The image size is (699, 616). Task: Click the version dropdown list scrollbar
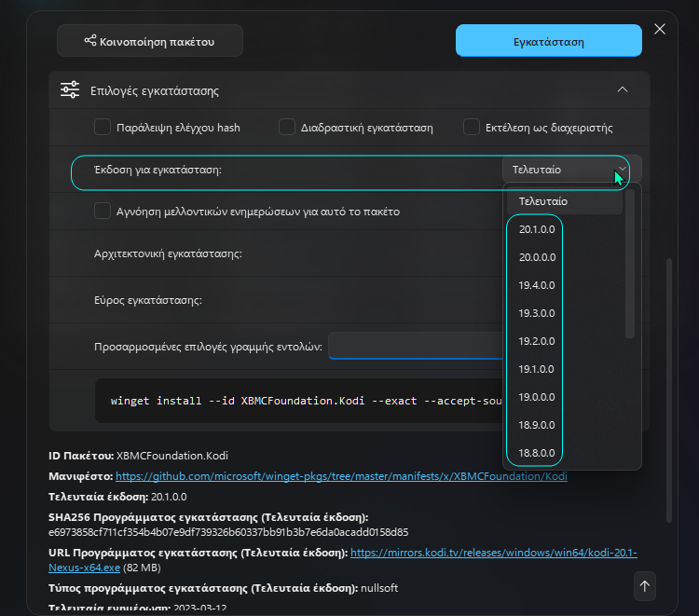[630, 264]
